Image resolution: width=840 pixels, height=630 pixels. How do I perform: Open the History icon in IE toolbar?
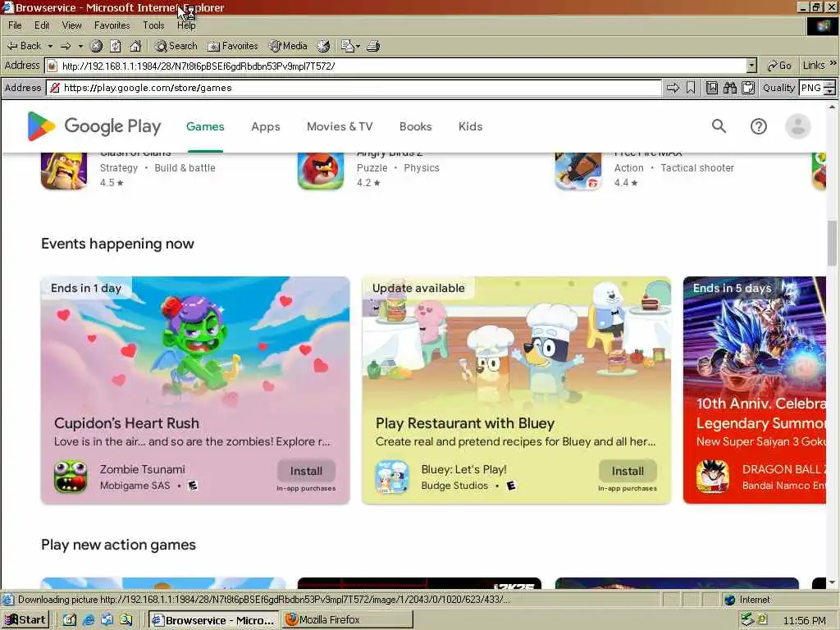point(323,46)
